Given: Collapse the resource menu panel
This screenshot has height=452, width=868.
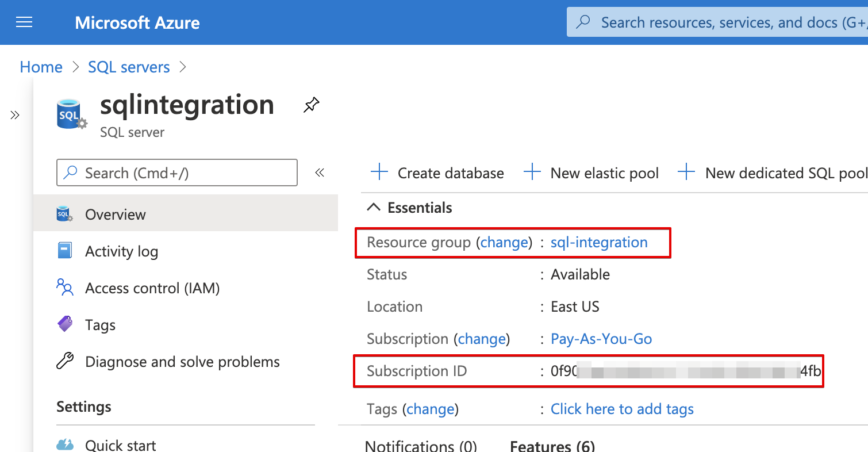Looking at the screenshot, I should [x=320, y=173].
